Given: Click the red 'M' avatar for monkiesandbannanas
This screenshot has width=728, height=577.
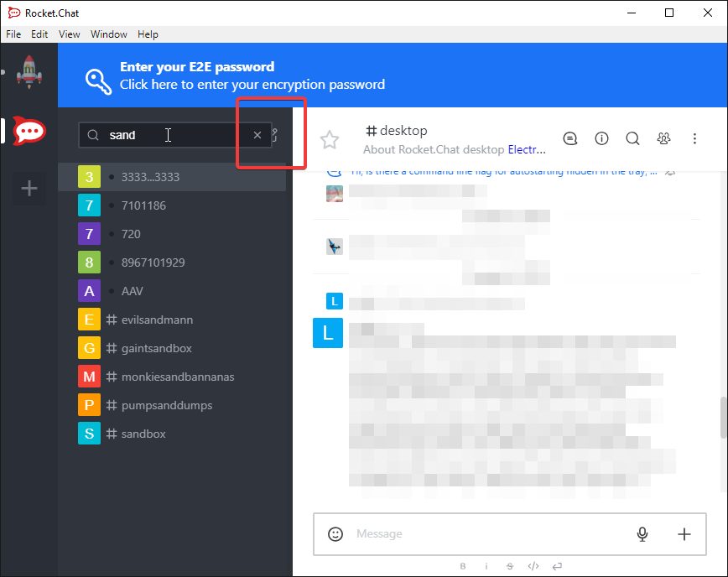Looking at the screenshot, I should click(89, 377).
